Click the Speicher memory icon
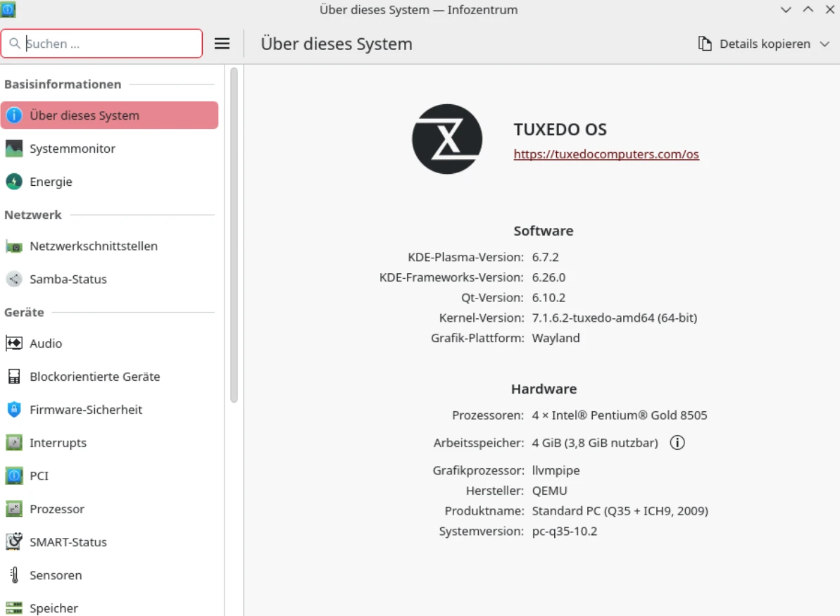This screenshot has width=840, height=616. 14,608
